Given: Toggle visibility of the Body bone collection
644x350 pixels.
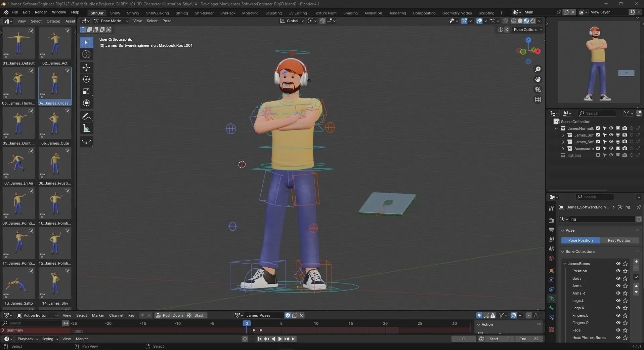Looking at the screenshot, I should tap(618, 278).
